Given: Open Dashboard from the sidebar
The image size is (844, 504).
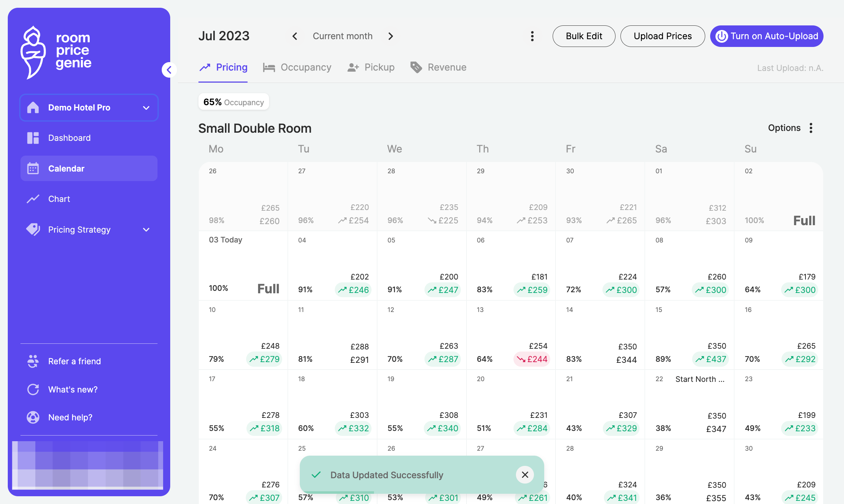Looking at the screenshot, I should (89, 138).
